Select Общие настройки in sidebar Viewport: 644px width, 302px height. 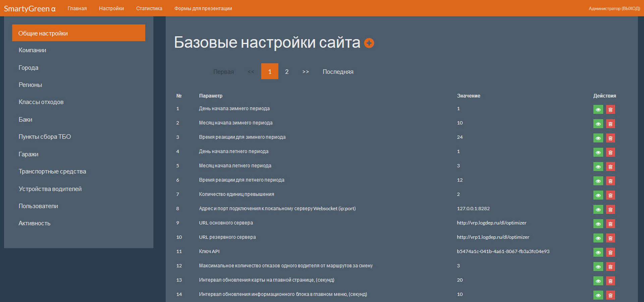78,33
